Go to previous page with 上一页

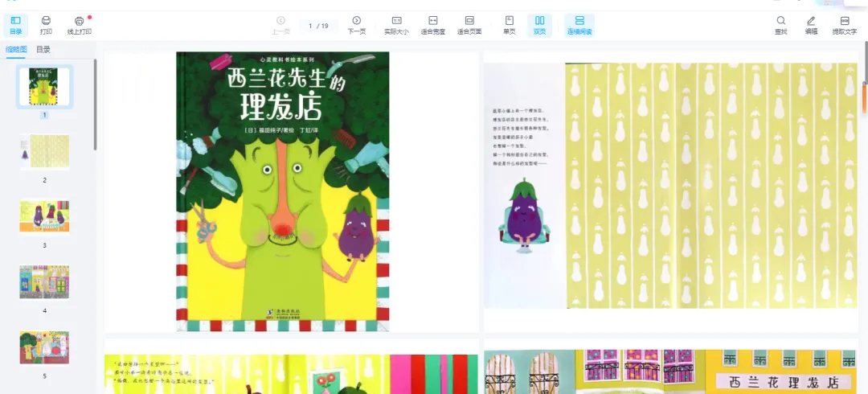(x=280, y=26)
